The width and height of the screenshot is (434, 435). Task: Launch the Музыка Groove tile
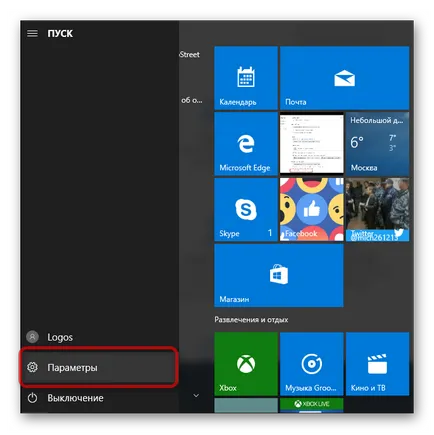[312, 364]
